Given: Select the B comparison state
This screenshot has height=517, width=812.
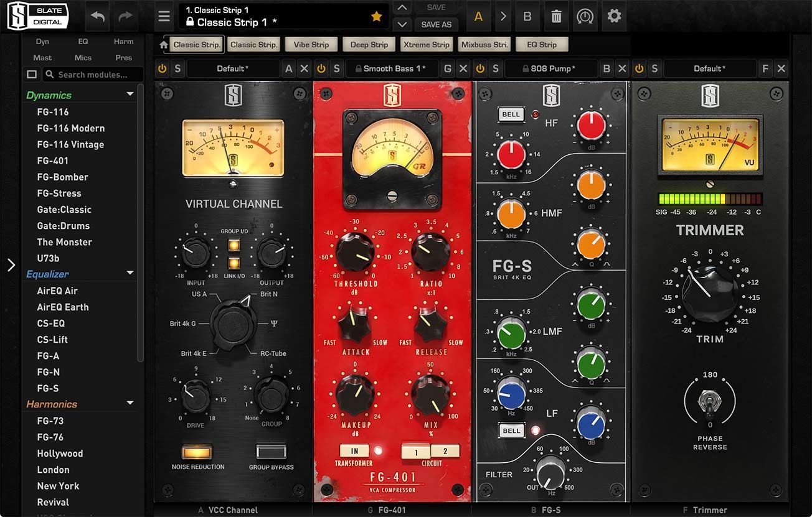Looking at the screenshot, I should click(x=527, y=17).
